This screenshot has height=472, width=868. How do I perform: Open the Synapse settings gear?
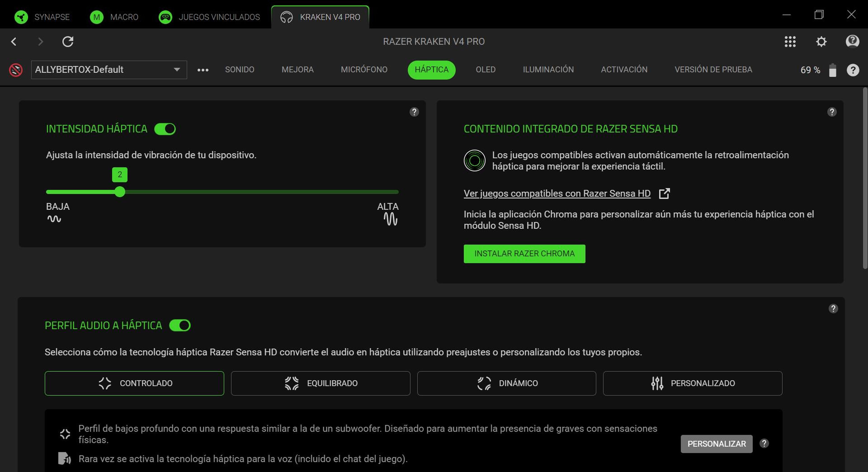tap(821, 41)
